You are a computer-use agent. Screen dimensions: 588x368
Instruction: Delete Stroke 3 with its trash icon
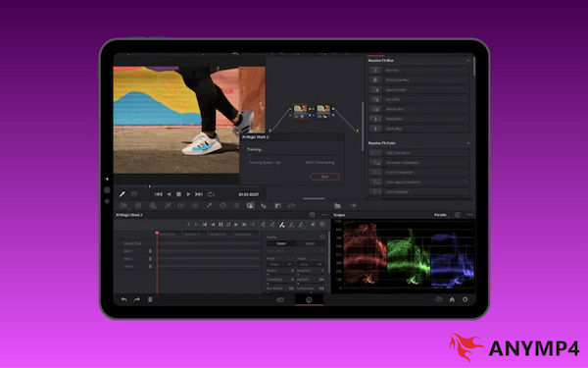click(150, 266)
